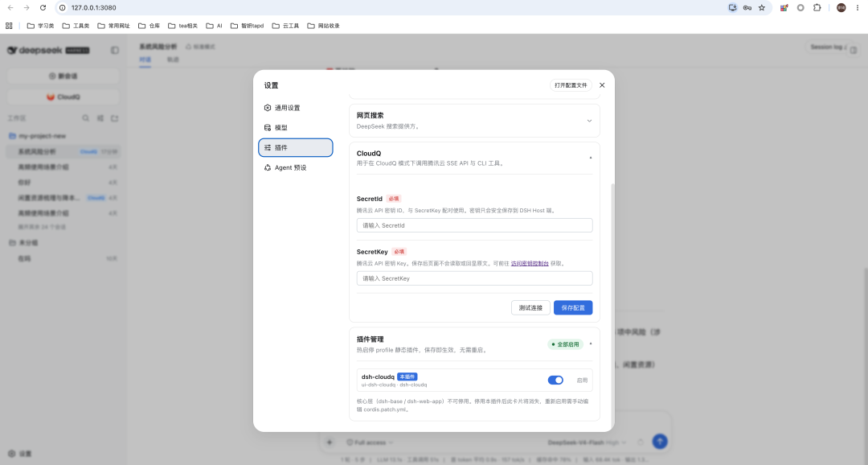Collapse the CloudQ section arrow
The image size is (868, 465).
tap(591, 158)
